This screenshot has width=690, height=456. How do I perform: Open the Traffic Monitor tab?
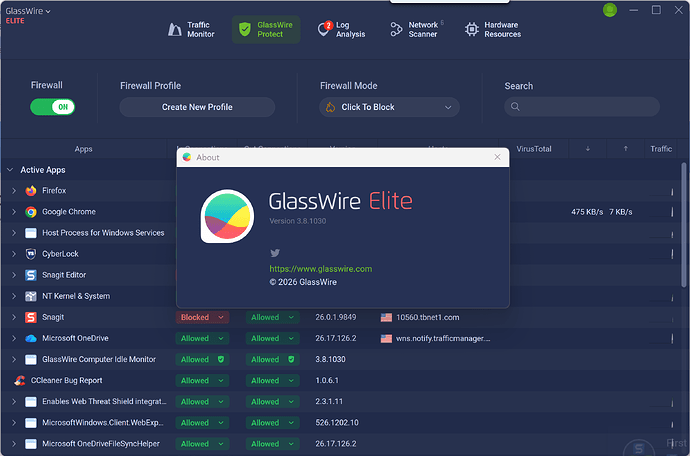[x=190, y=29]
